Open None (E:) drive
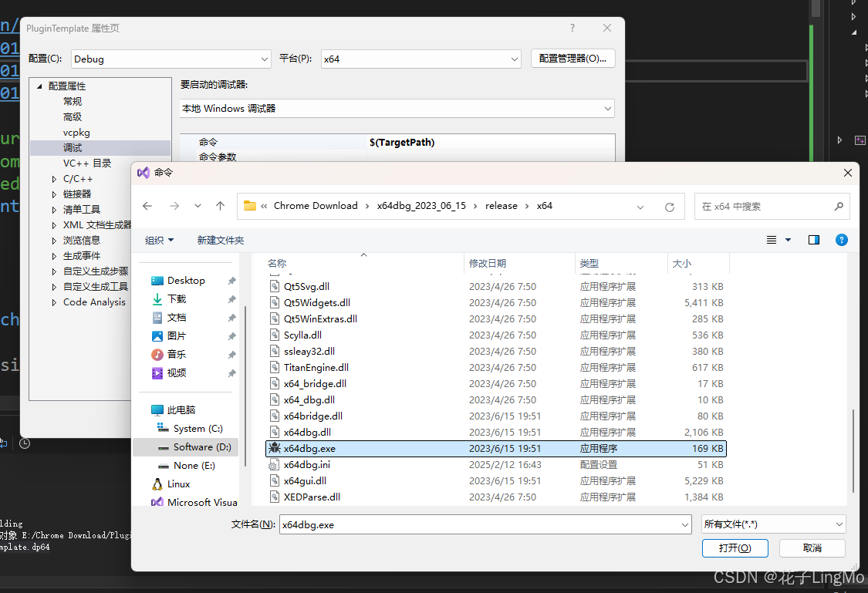The width and height of the screenshot is (868, 593). pos(194,466)
